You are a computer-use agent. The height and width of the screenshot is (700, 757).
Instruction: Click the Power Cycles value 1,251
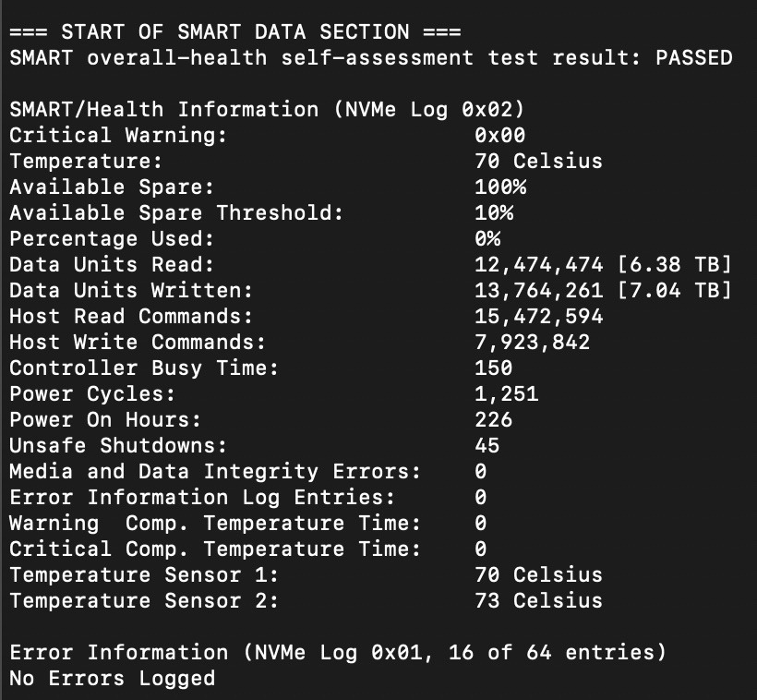pos(506,394)
